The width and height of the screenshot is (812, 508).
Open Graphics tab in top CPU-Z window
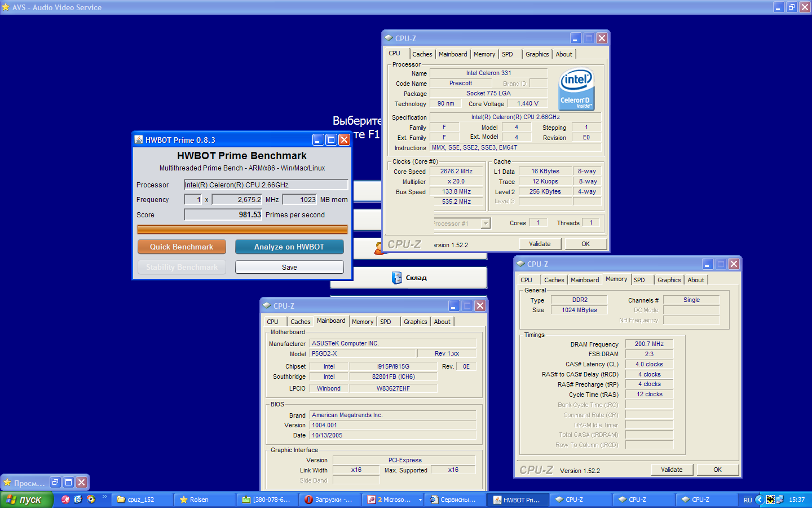(537, 54)
